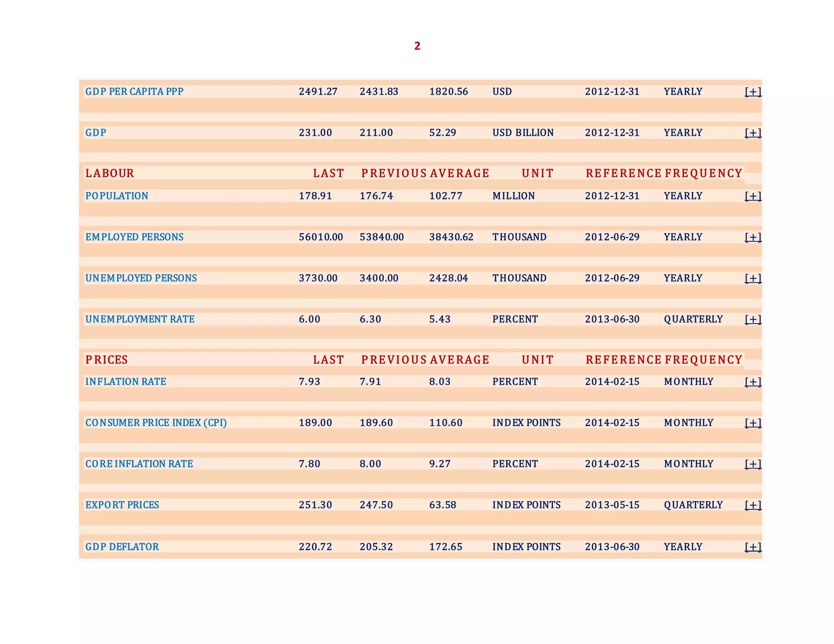Viewport: 834px width, 644px height.
Task: Expand the CORE INFLATION RATE [+] link
Action: point(753,464)
